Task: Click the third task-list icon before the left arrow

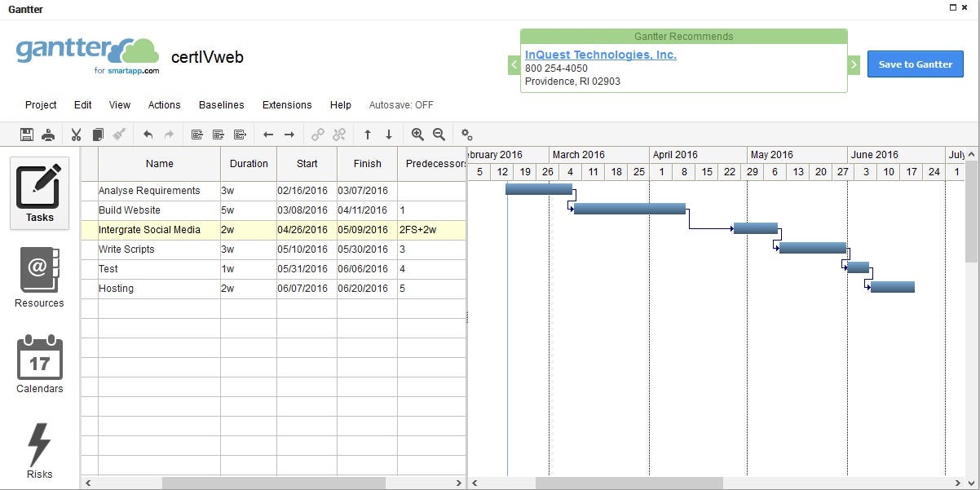Action: (240, 135)
